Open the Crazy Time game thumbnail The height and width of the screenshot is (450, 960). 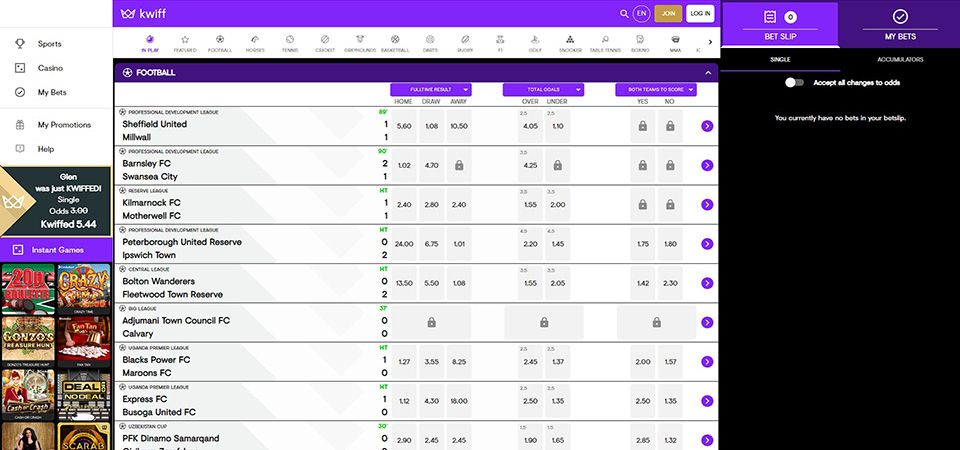click(84, 289)
